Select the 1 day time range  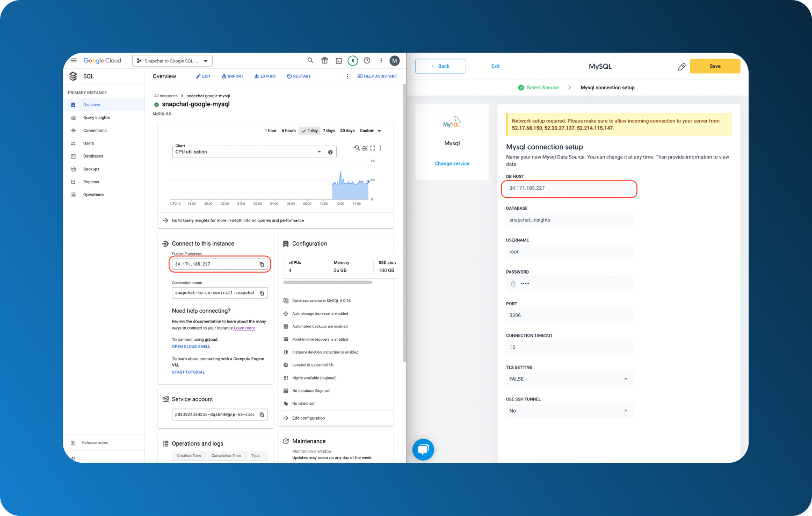310,131
